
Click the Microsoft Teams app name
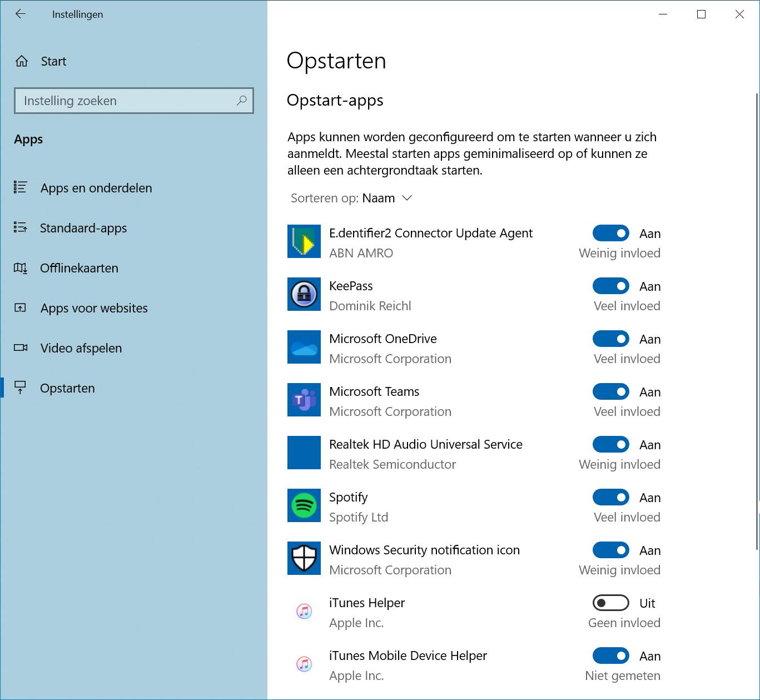[374, 391]
